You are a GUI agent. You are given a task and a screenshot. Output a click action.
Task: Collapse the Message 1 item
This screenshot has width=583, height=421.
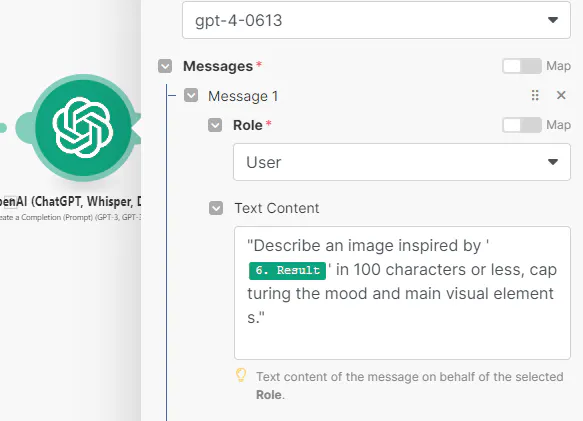pyautogui.click(x=191, y=96)
